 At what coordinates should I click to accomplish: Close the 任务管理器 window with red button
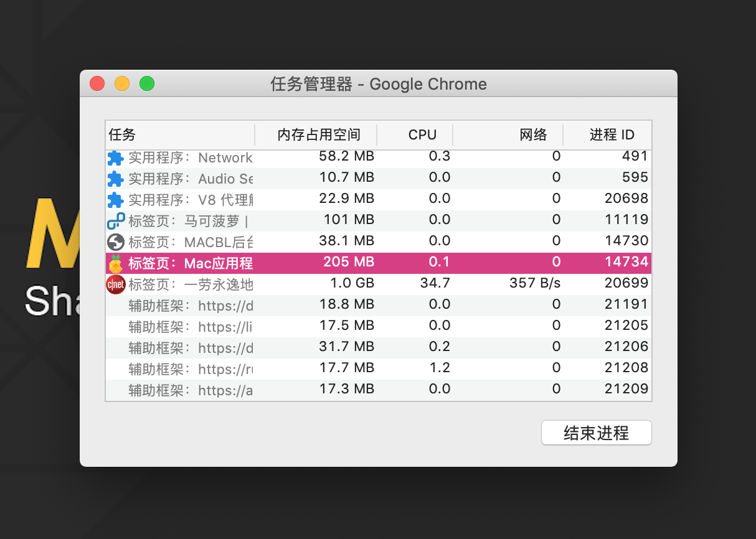pyautogui.click(x=97, y=83)
